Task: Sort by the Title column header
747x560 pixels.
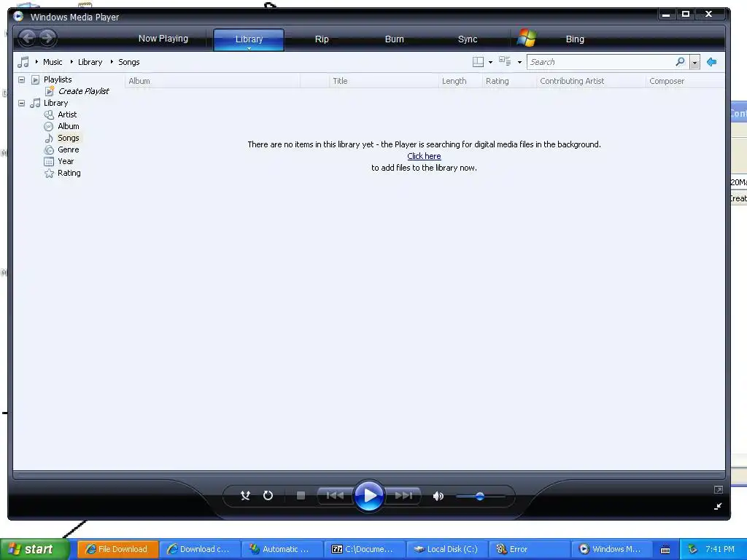Action: [x=384, y=81]
